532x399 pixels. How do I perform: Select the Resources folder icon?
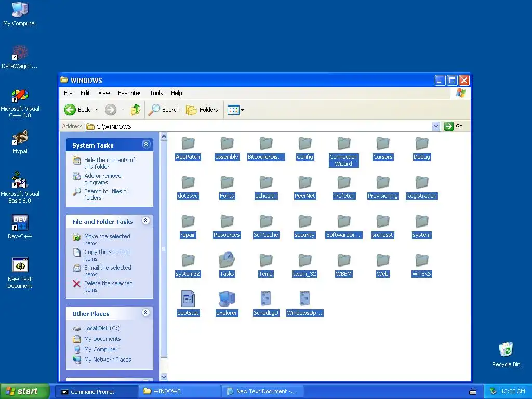pos(227,221)
